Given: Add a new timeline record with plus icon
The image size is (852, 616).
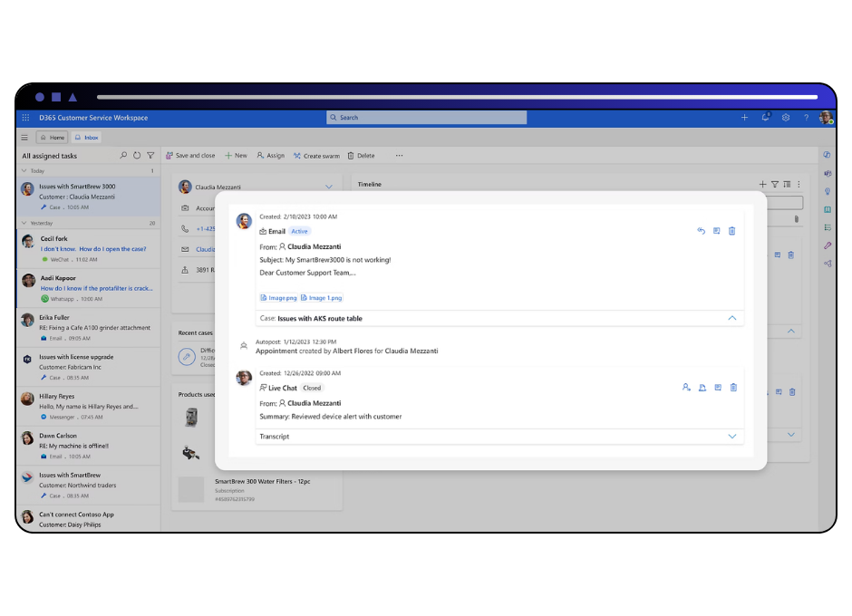Looking at the screenshot, I should (762, 184).
